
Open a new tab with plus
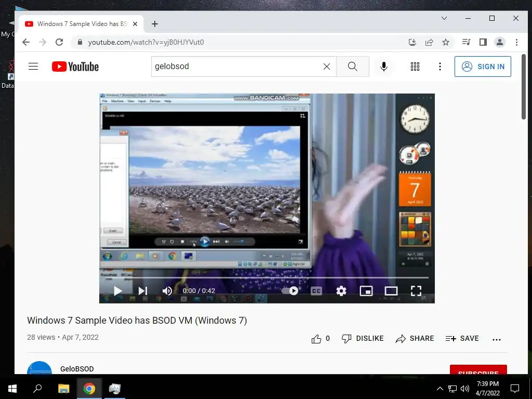point(155,24)
